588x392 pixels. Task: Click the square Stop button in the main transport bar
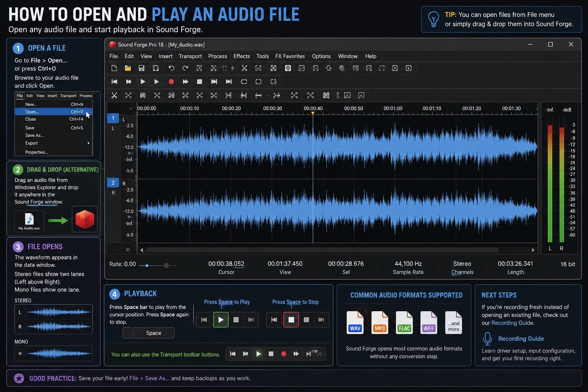point(199,82)
